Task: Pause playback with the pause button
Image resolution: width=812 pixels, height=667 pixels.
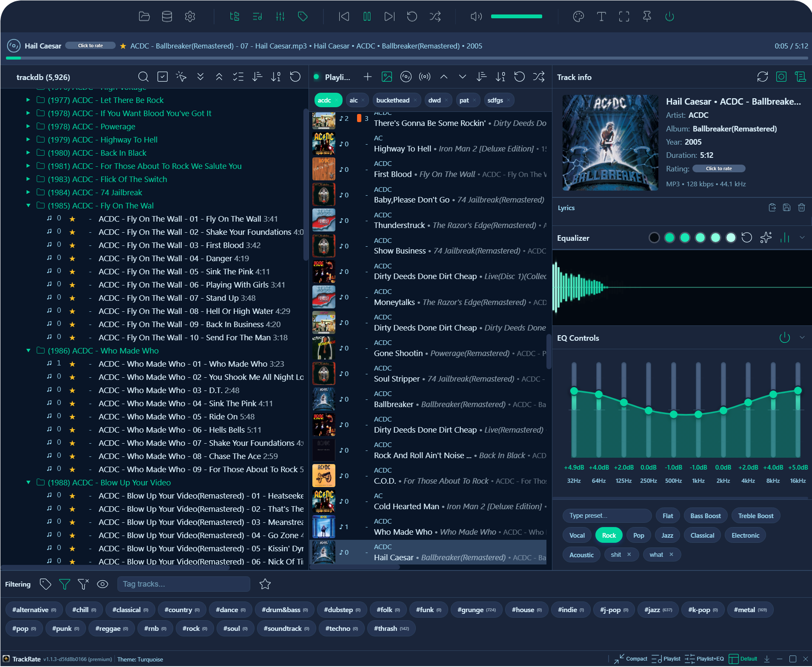Action: 367,17
